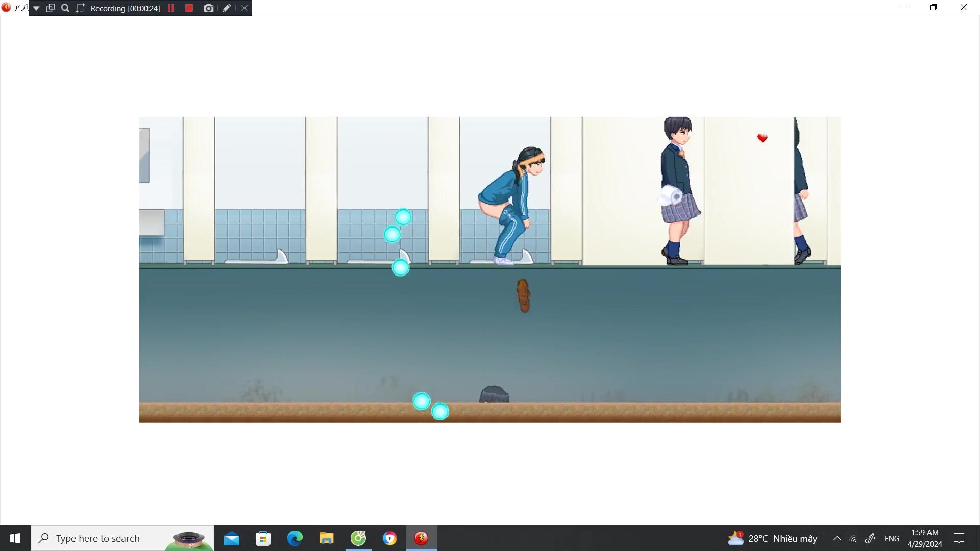Pause the screen recording
The width and height of the screenshot is (980, 551).
click(x=171, y=8)
